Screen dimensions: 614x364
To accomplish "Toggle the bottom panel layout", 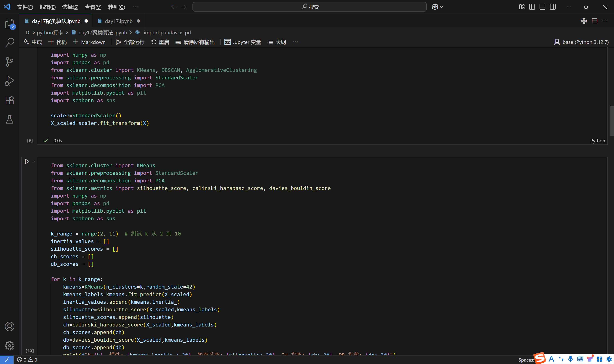I will pos(542,7).
